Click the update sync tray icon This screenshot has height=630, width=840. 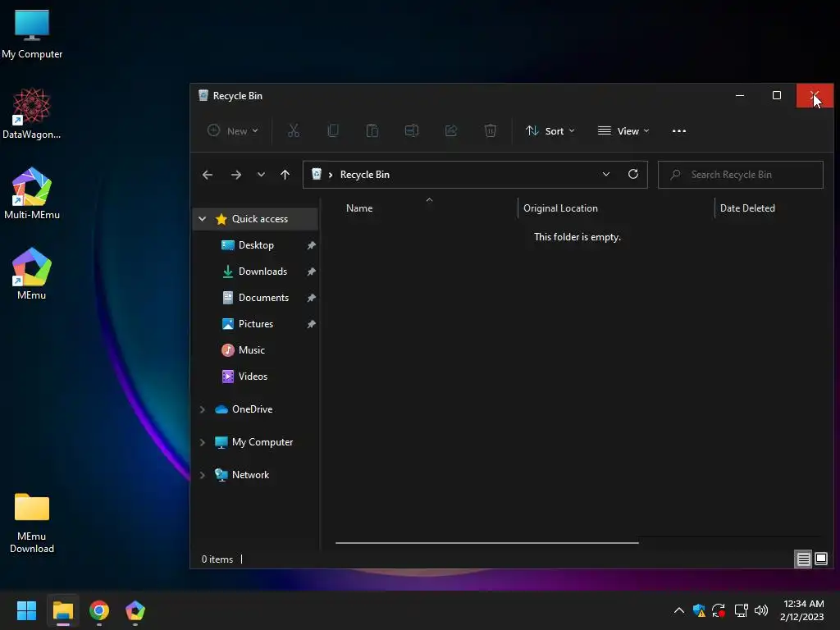719,610
